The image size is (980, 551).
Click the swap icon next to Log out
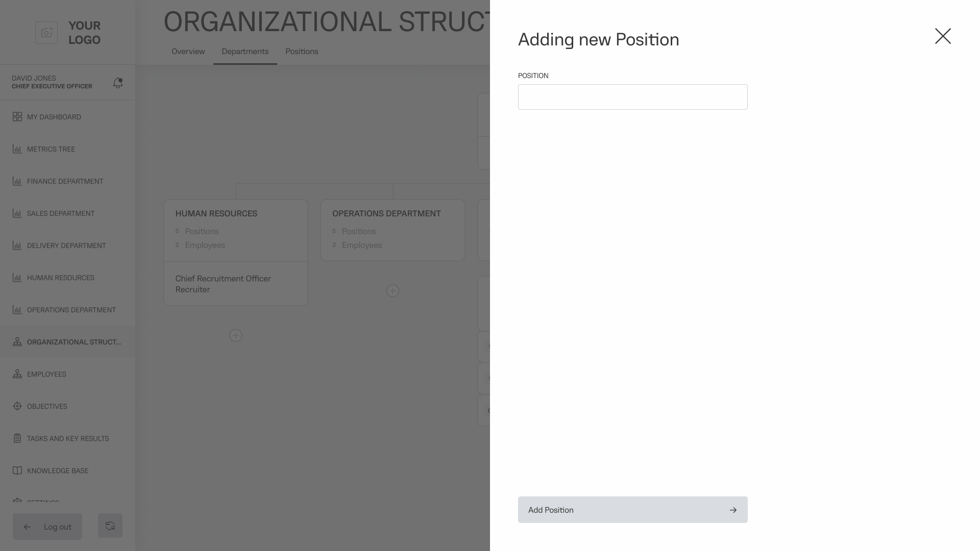110,525
